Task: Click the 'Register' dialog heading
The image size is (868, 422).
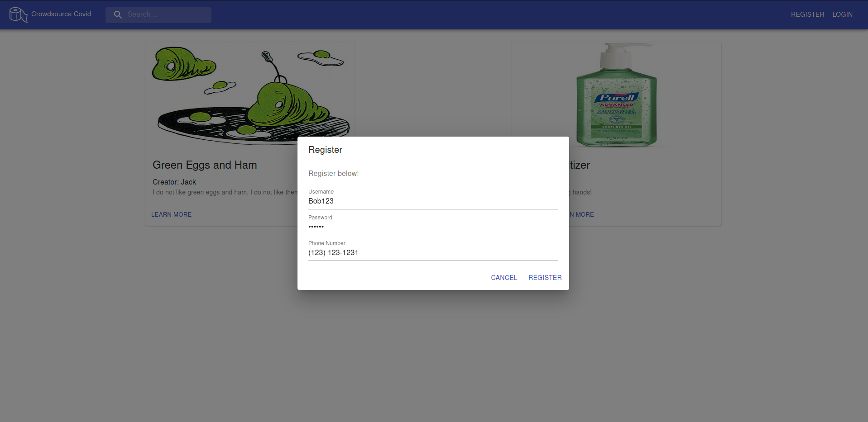Action: click(325, 150)
